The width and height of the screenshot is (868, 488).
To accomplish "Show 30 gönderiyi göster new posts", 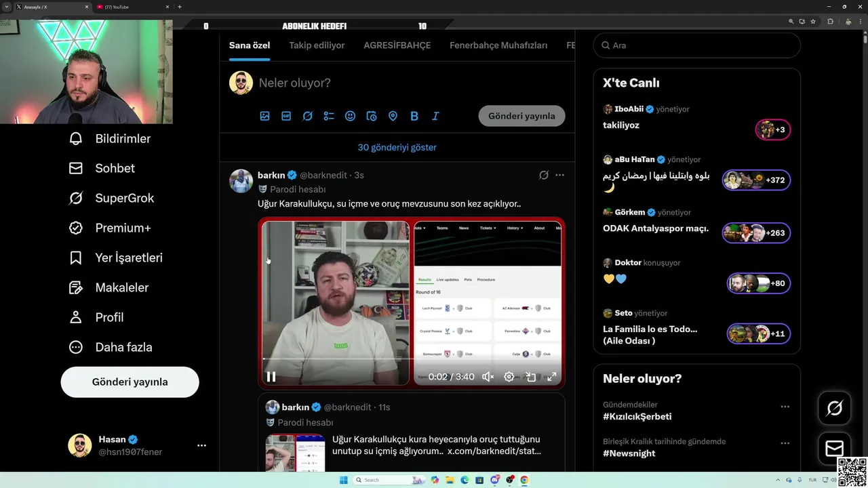I will (397, 147).
